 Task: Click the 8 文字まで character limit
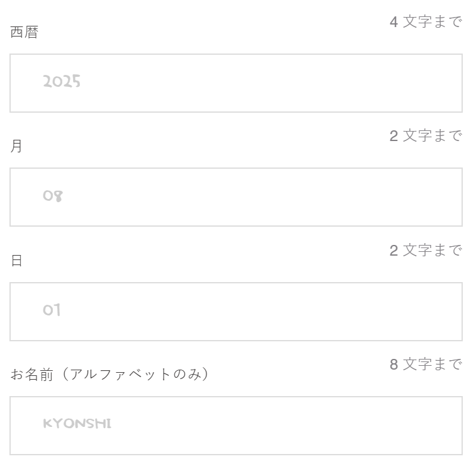click(x=426, y=365)
